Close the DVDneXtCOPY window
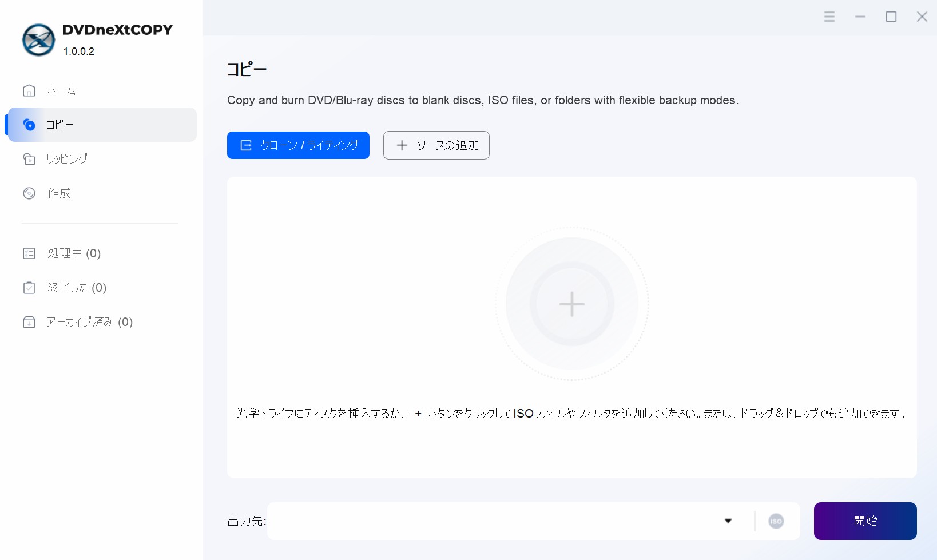The image size is (937, 560). pos(922,17)
